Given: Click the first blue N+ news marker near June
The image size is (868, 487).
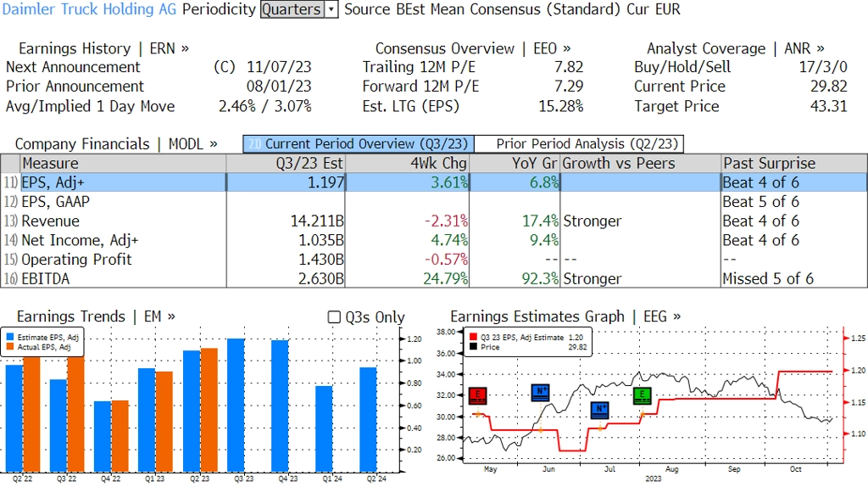Looking at the screenshot, I should (540, 392).
